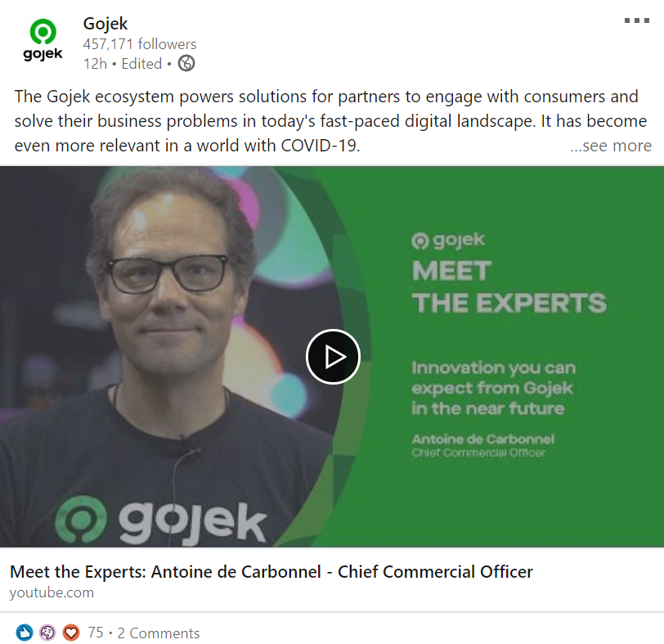664x644 pixels.
Task: Click the post description paragraph text
Action: pos(330,121)
